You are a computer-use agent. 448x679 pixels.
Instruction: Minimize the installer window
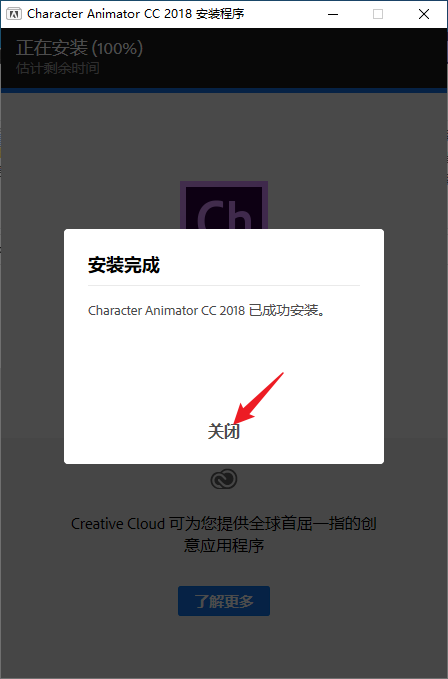(x=333, y=14)
